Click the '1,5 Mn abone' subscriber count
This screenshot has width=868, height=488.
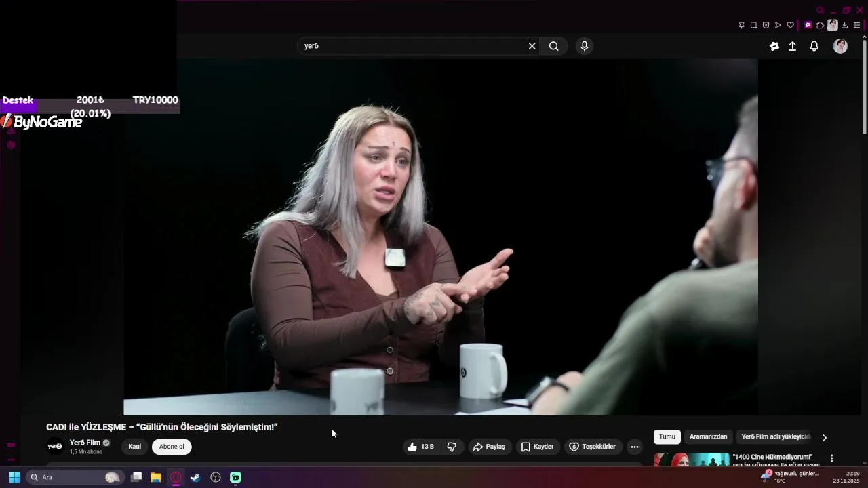click(x=86, y=452)
